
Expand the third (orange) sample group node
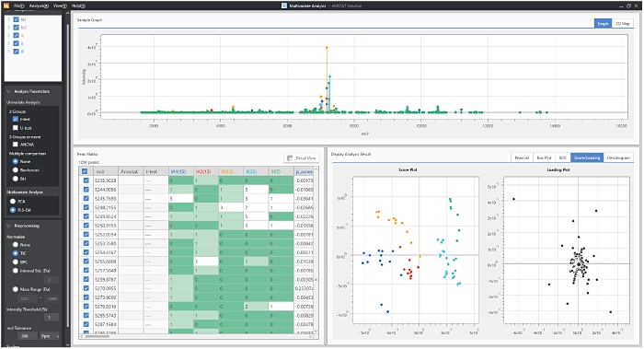(x=8, y=35)
